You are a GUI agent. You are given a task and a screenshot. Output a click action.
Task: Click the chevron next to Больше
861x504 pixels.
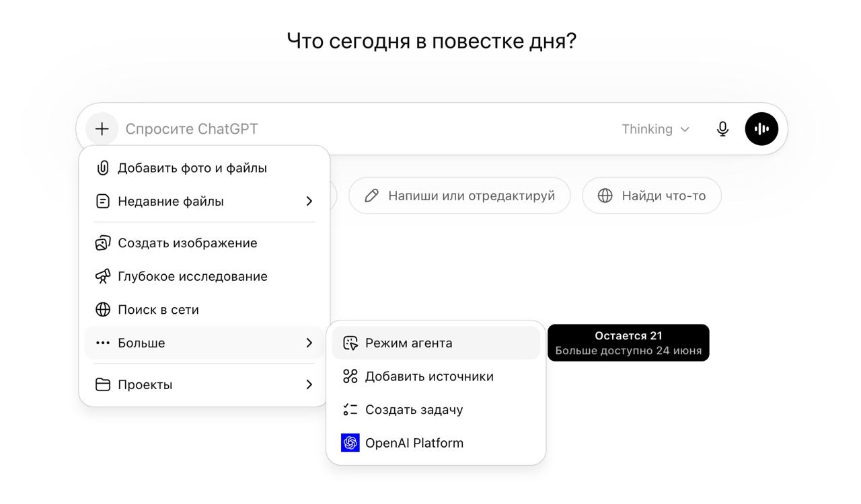pyautogui.click(x=309, y=343)
